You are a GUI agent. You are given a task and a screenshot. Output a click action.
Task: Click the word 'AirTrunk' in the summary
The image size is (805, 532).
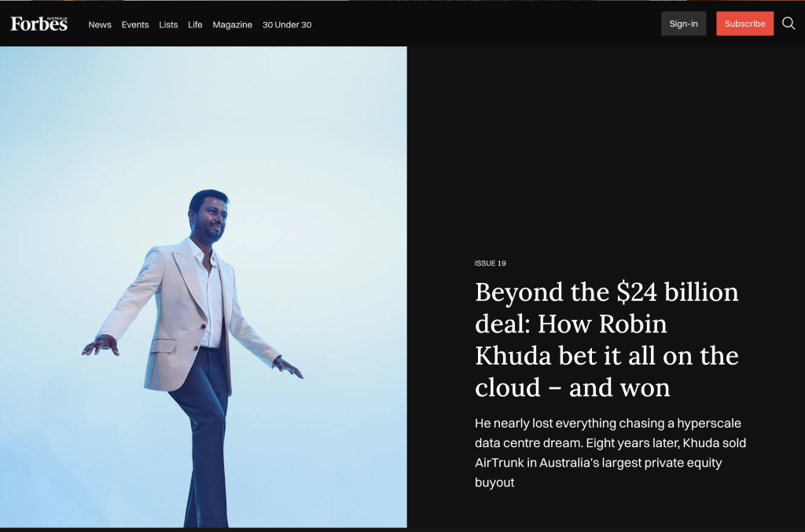(x=499, y=462)
